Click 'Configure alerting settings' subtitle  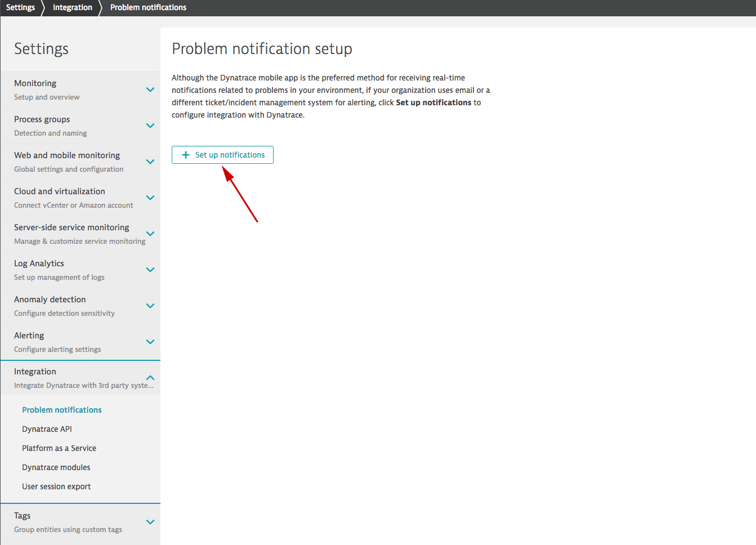pos(57,350)
